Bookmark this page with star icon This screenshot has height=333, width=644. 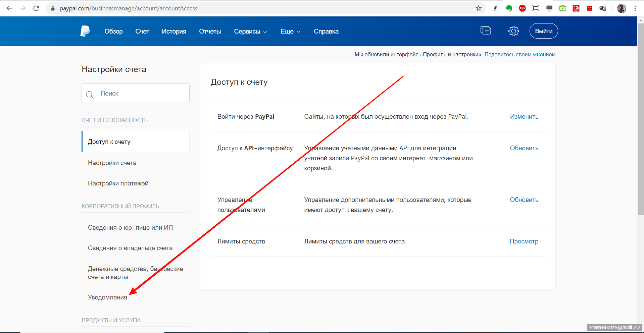point(479,8)
